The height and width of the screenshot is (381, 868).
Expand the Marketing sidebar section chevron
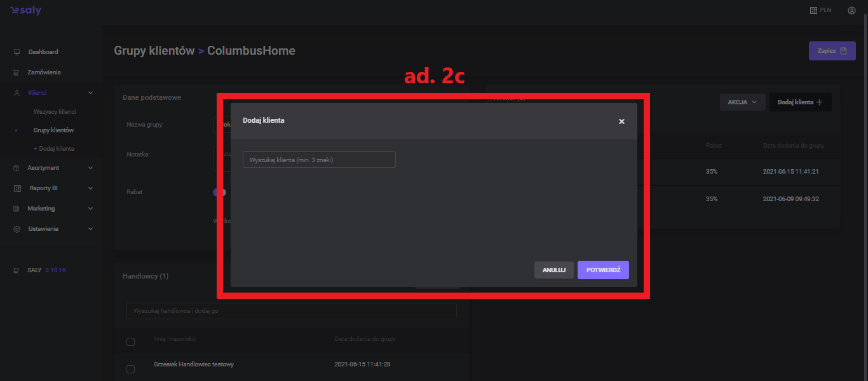click(90, 209)
